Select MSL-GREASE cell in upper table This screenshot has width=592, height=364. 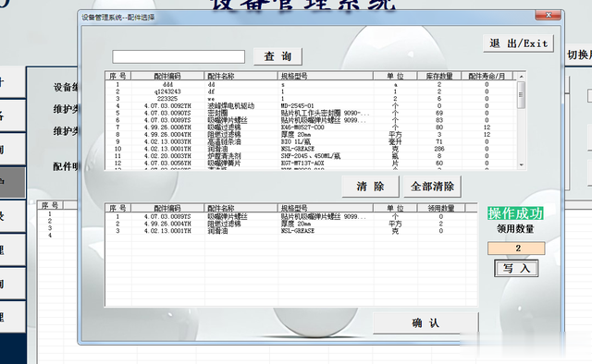[x=298, y=149]
